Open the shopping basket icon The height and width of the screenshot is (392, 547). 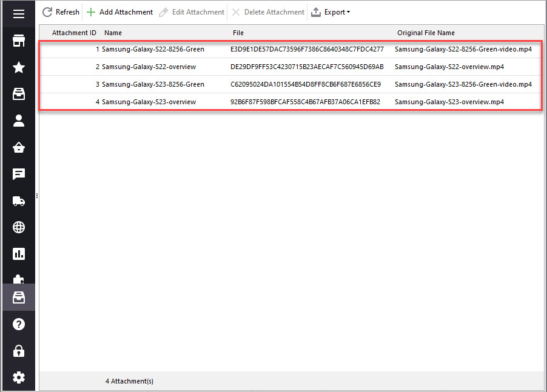pyautogui.click(x=19, y=147)
